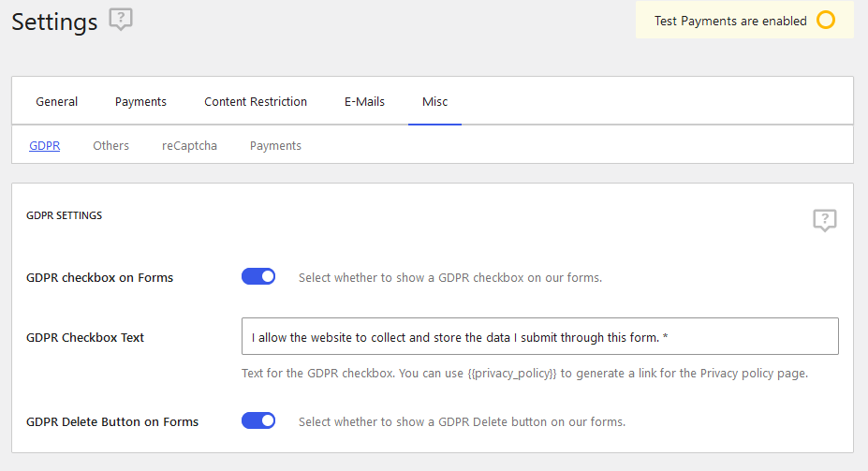The width and height of the screenshot is (868, 471).
Task: Open the E-Mails tab
Action: coord(364,102)
